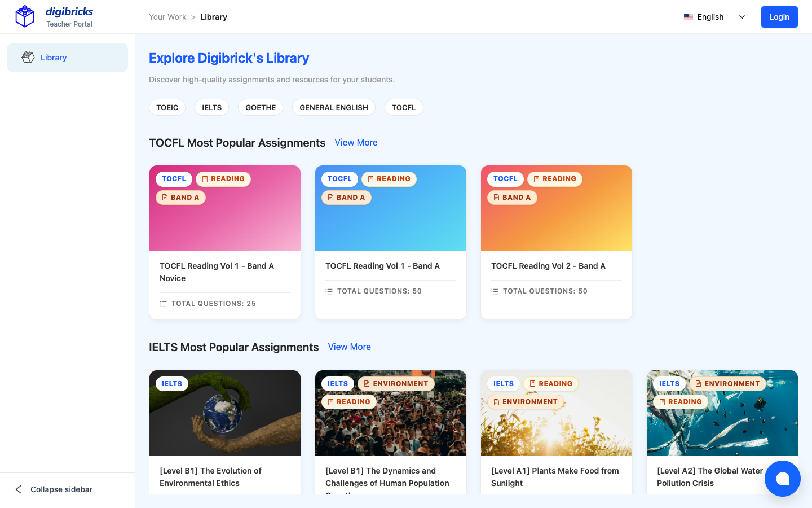This screenshot has width=812, height=508.
Task: Click READING tag on Human Population card
Action: tap(349, 402)
